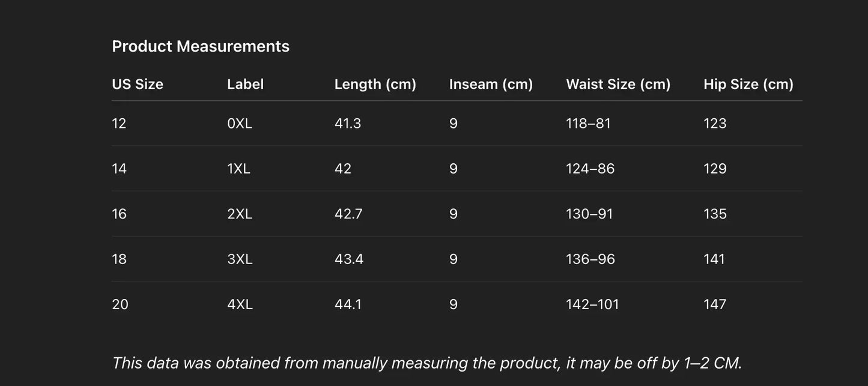Select the 129 hip size value

(715, 169)
